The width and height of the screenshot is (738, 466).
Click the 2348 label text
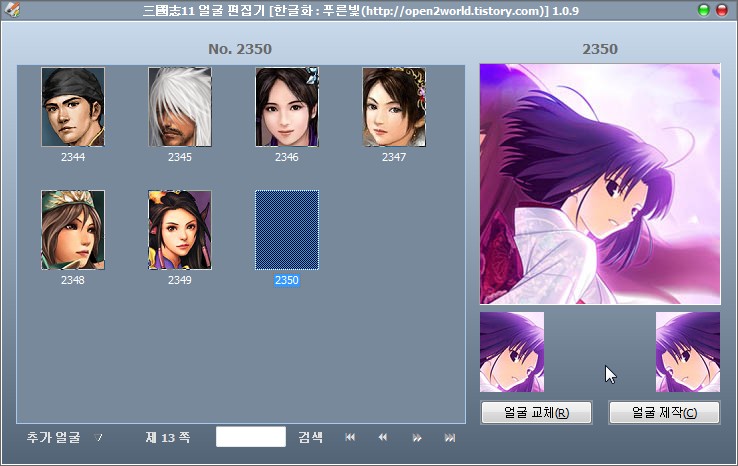pyautogui.click(x=73, y=280)
